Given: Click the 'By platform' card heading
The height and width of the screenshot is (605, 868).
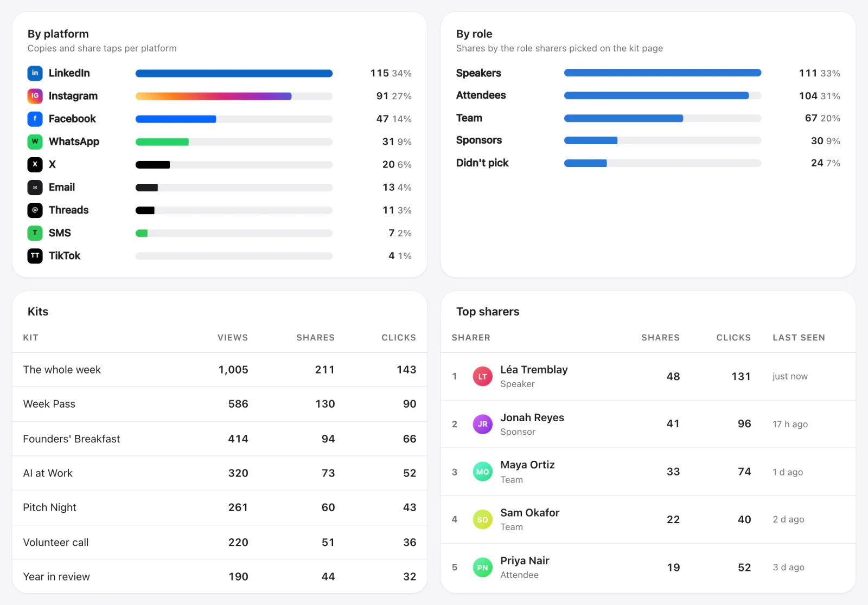Looking at the screenshot, I should coord(58,34).
